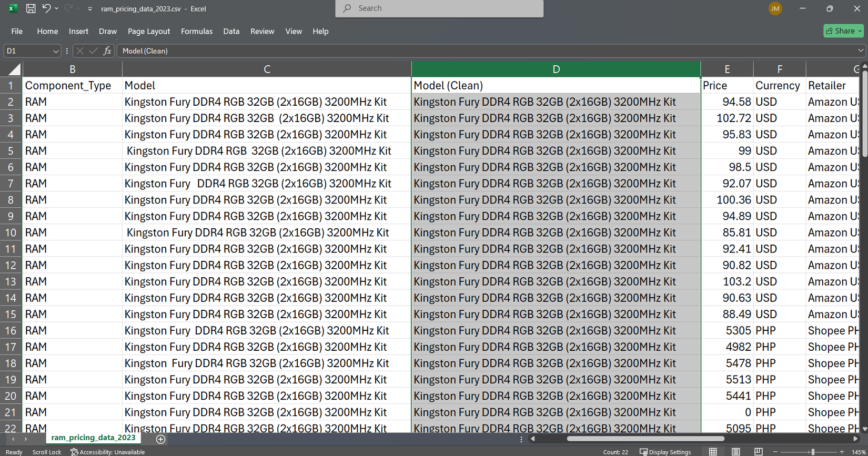Switch to the Page Layout tab
Screen dimensions: 868x456
149,32
